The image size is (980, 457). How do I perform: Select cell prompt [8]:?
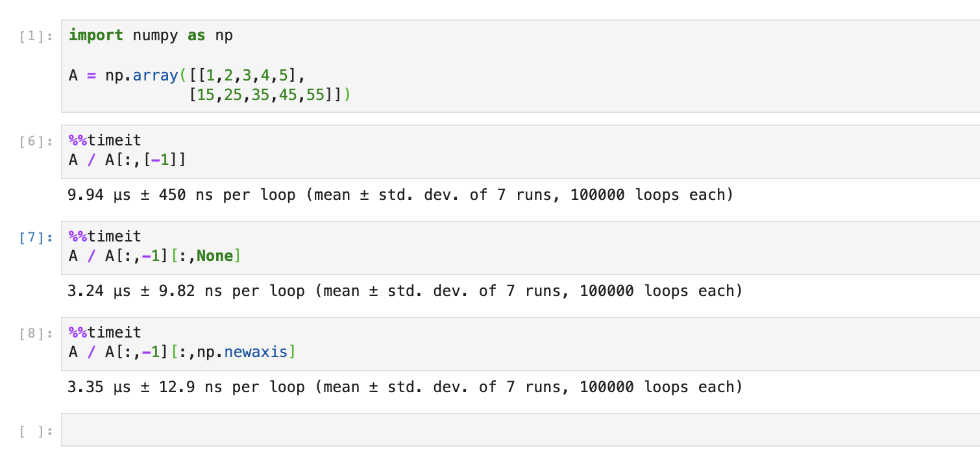coord(36,333)
